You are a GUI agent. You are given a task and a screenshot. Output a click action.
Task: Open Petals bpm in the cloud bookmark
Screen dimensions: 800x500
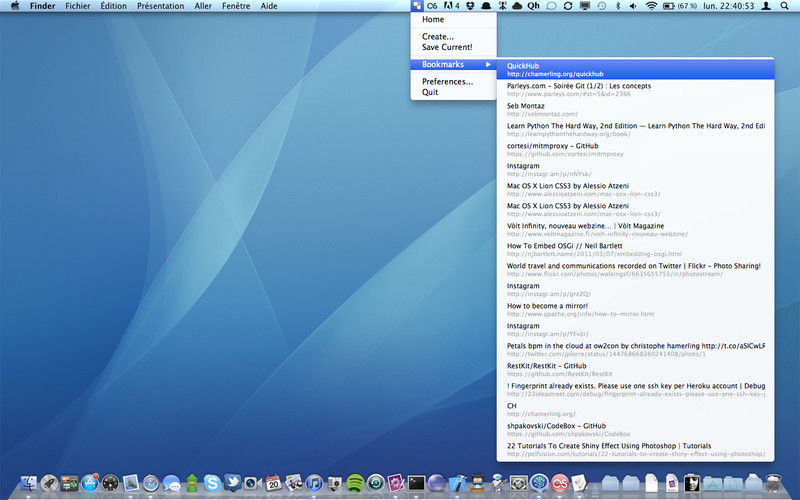[x=635, y=349]
